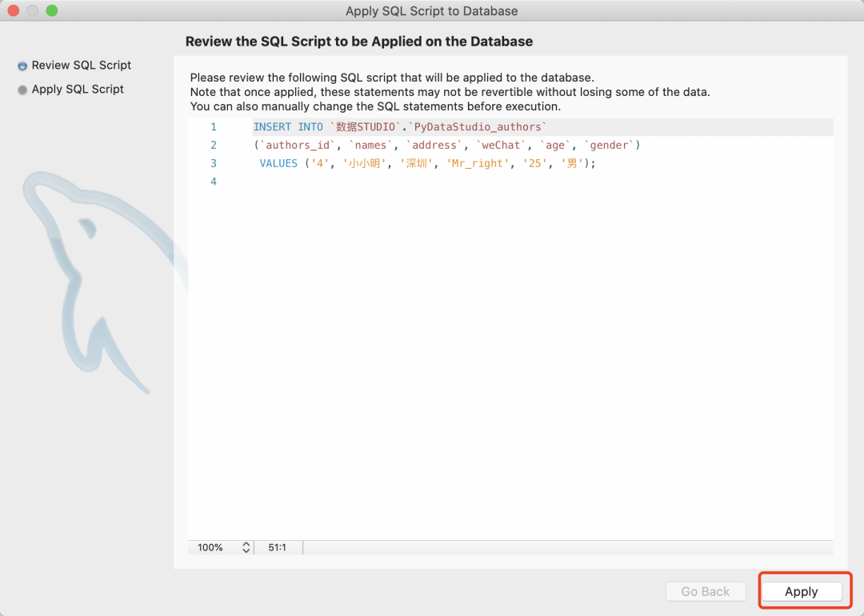The image size is (864, 616).
Task: Click the red close window button
Action: click(x=14, y=10)
